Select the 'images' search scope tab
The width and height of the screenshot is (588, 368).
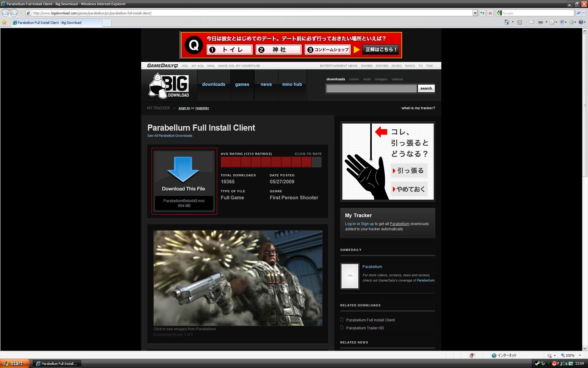point(381,79)
